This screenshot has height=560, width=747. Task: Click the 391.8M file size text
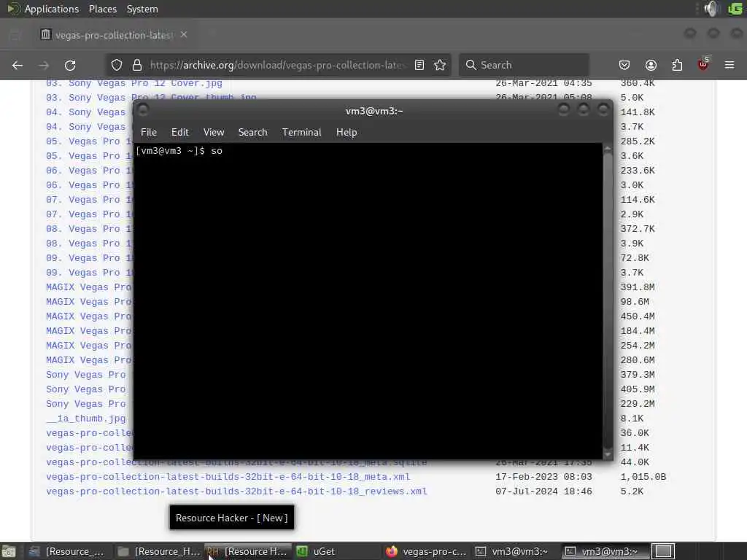point(638,287)
